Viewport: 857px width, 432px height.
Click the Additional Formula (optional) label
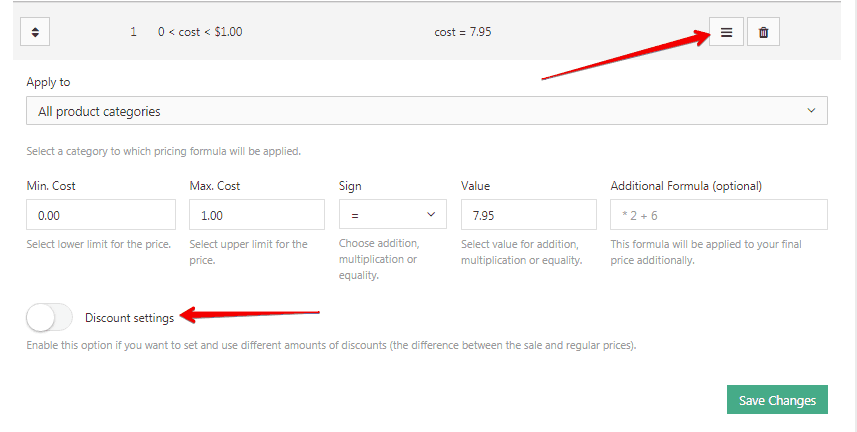click(x=686, y=186)
